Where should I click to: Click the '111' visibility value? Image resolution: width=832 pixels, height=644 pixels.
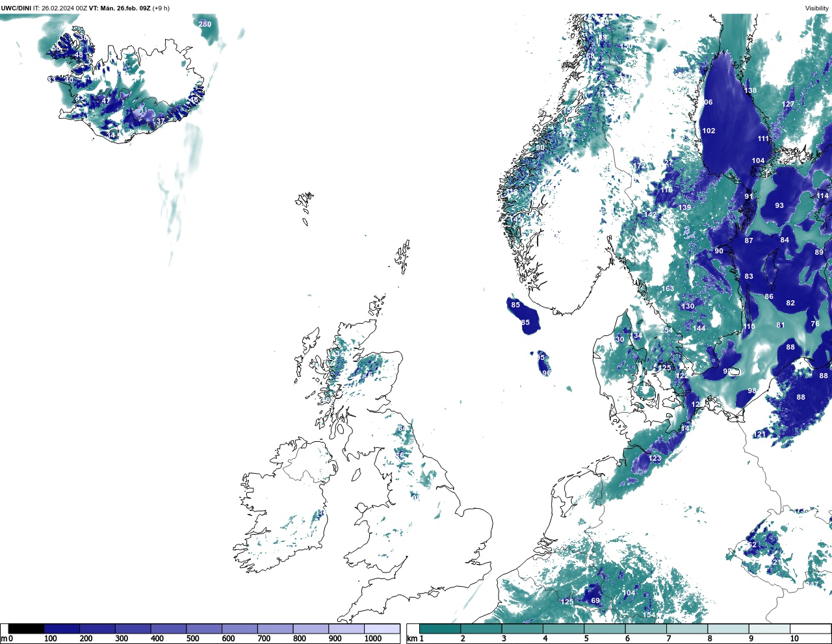pyautogui.click(x=763, y=138)
